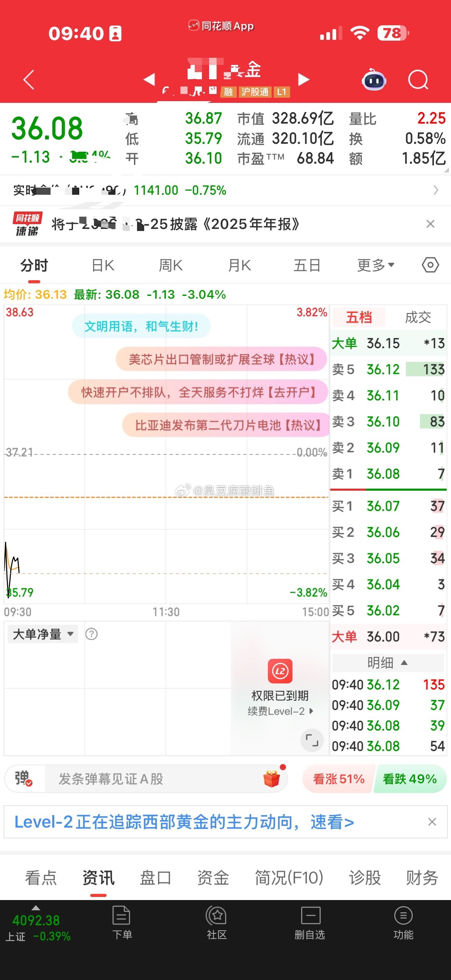Image resolution: width=451 pixels, height=980 pixels.
Task: Tap the 快速开户不排队 去开户 bullet link
Action: click(x=198, y=392)
